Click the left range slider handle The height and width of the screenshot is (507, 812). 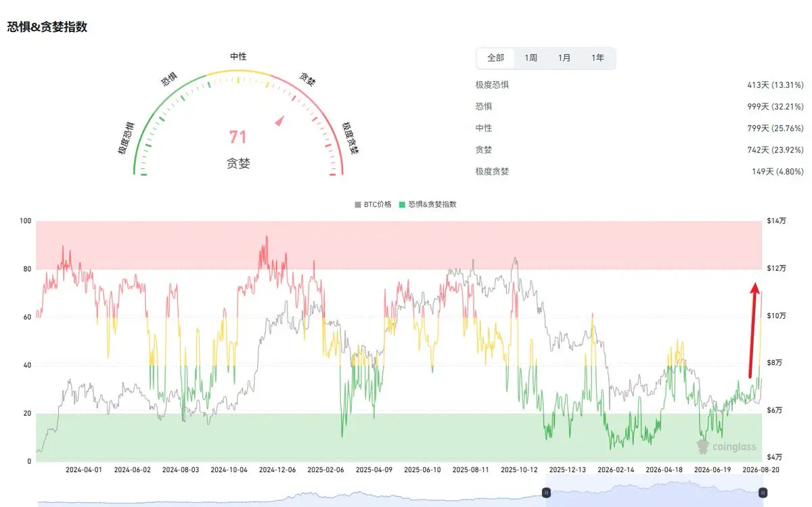pyautogui.click(x=545, y=492)
